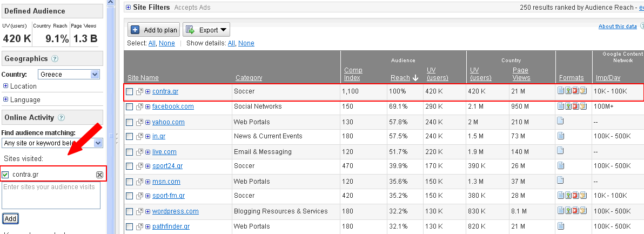Click the Enter sites your audience visits field
The image size is (644, 234).
(51, 196)
